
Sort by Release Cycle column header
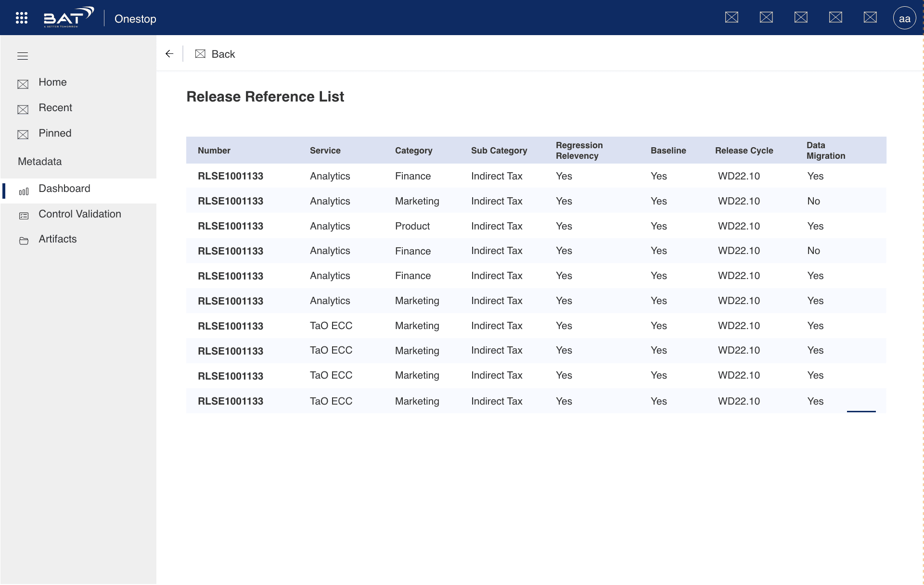point(744,151)
